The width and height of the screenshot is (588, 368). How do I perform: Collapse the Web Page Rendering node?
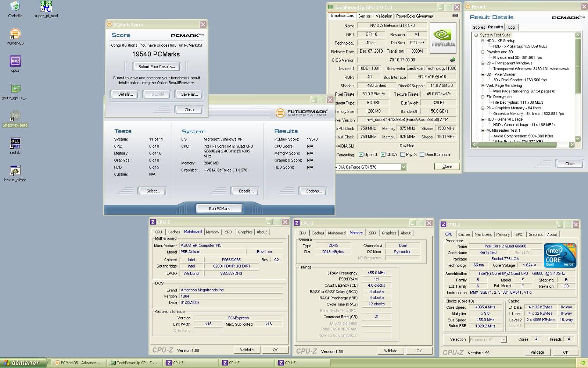coord(483,86)
